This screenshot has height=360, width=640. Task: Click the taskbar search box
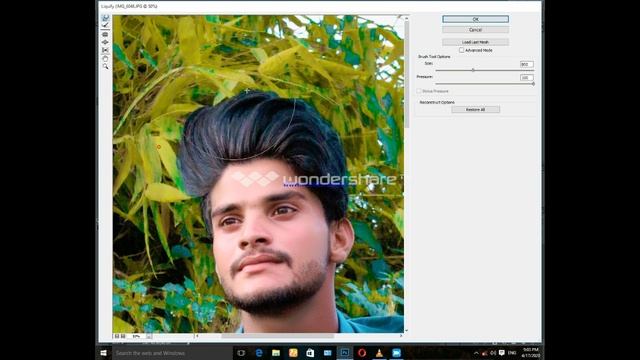click(x=172, y=353)
